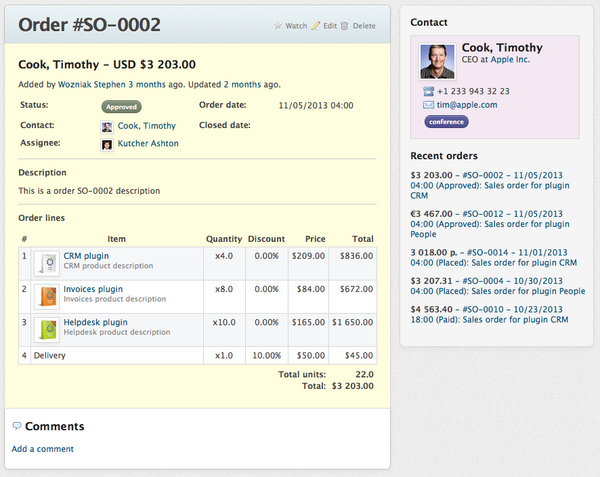The height and width of the screenshot is (477, 600).
Task: Click the Helpdesk plugin product icon
Action: 47,329
